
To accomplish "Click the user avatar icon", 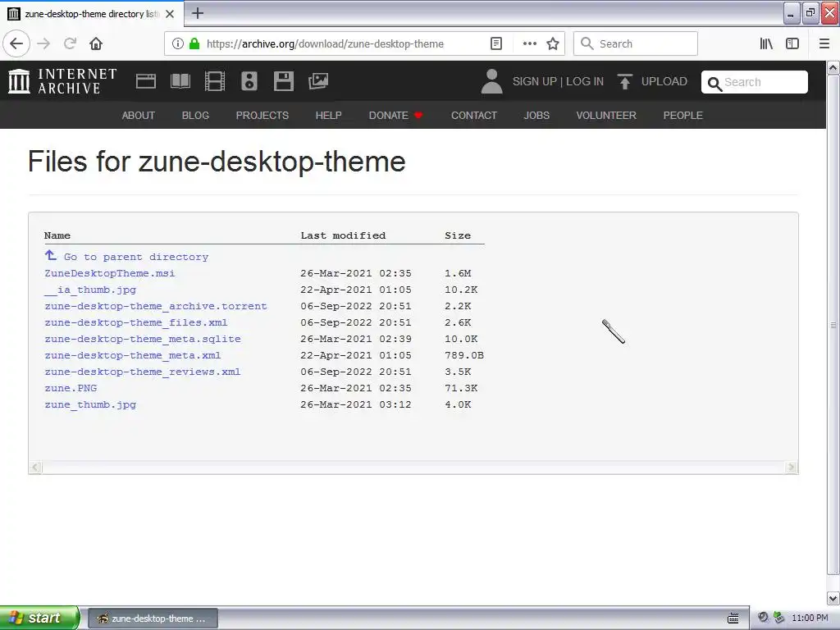I will click(491, 81).
